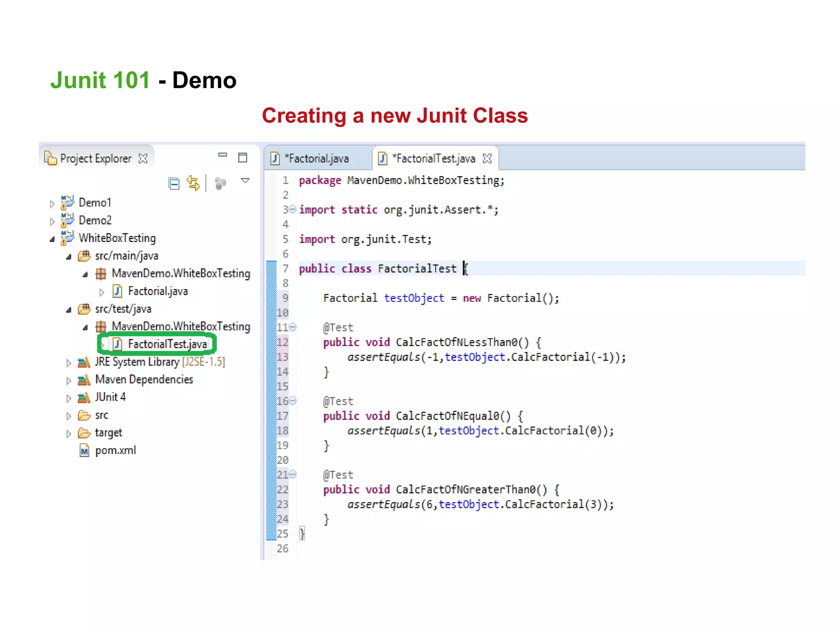The height and width of the screenshot is (630, 840).
Task: Select the target folder label
Action: (x=108, y=433)
